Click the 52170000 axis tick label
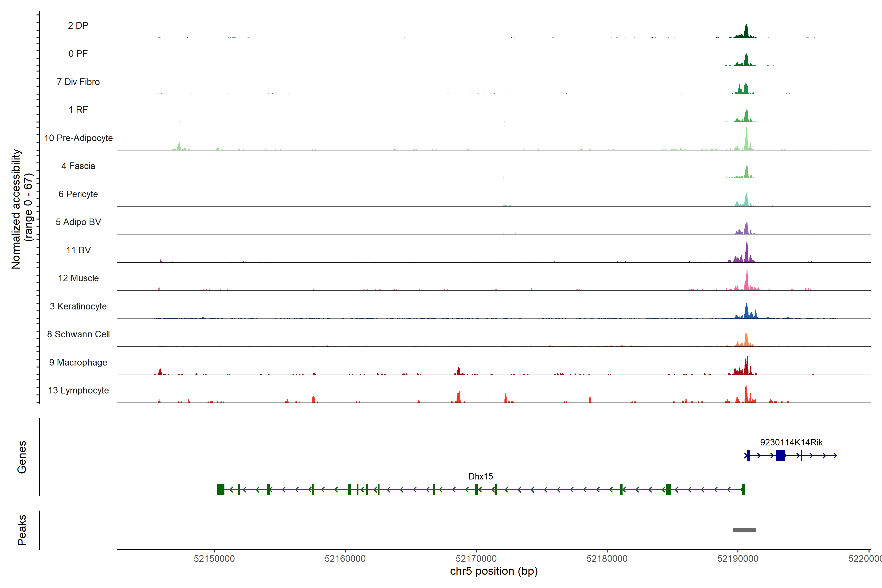Screen dimensions: 882x588 point(476,558)
